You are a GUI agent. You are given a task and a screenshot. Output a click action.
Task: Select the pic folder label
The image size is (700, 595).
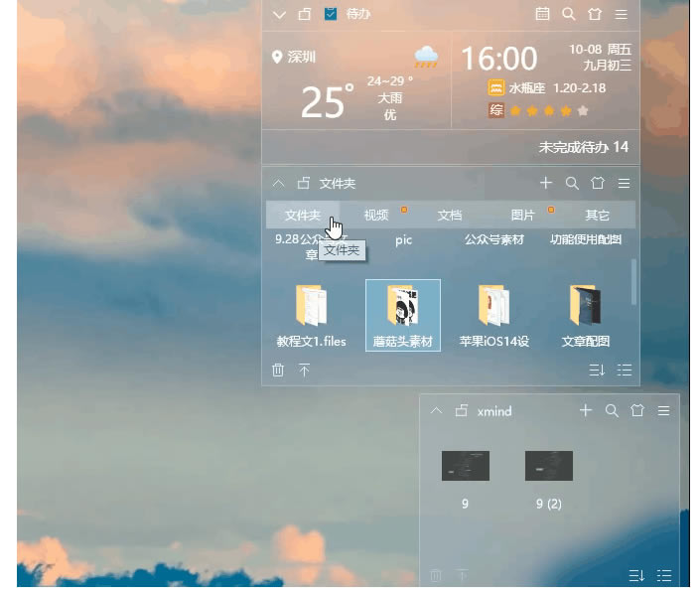point(403,240)
